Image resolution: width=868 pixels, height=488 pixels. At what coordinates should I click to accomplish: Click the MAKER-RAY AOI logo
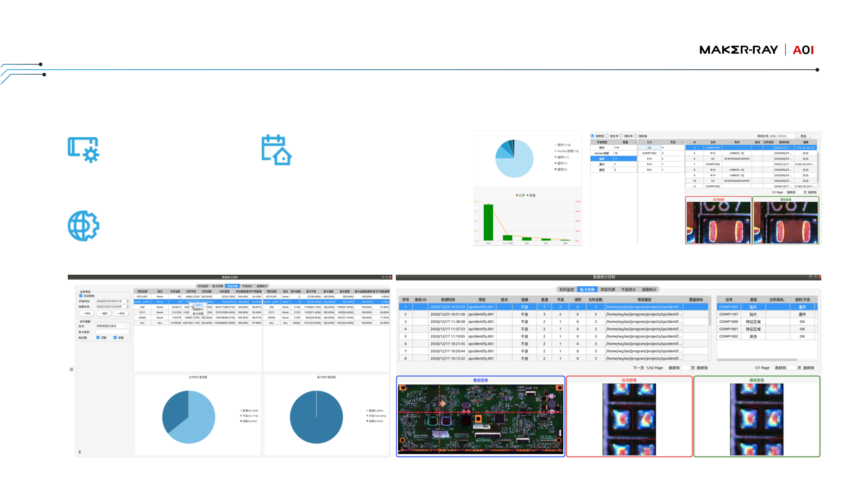tap(757, 50)
